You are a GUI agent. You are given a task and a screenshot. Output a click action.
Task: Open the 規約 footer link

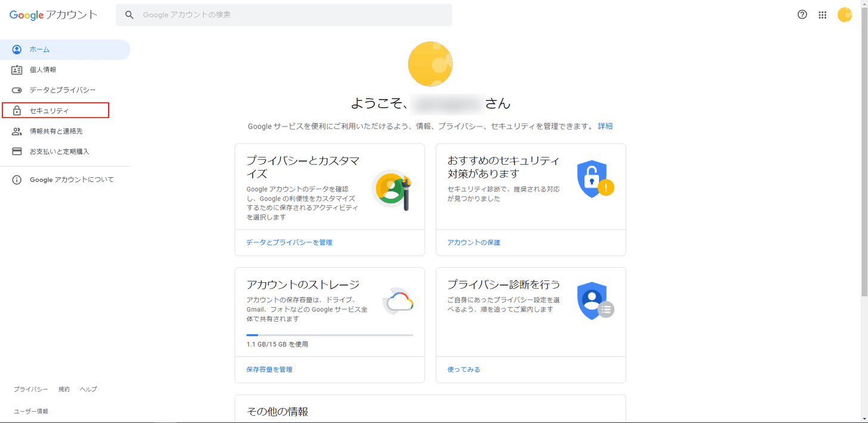tap(64, 390)
